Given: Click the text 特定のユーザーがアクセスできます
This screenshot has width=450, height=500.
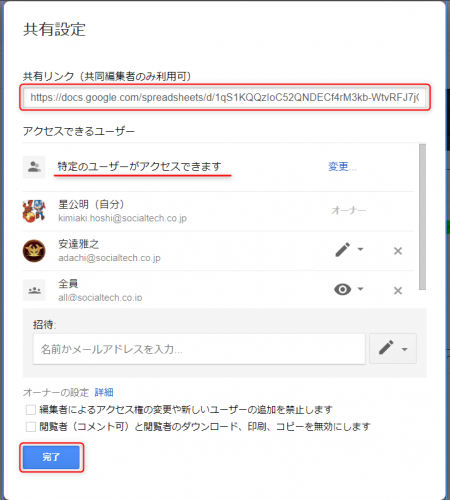Looking at the screenshot, I should pyautogui.click(x=139, y=166).
